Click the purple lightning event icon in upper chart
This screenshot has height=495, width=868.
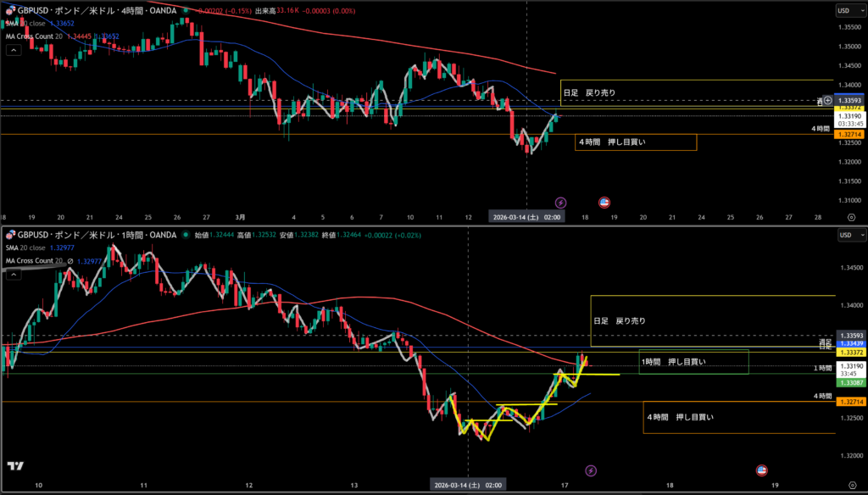[x=559, y=202]
